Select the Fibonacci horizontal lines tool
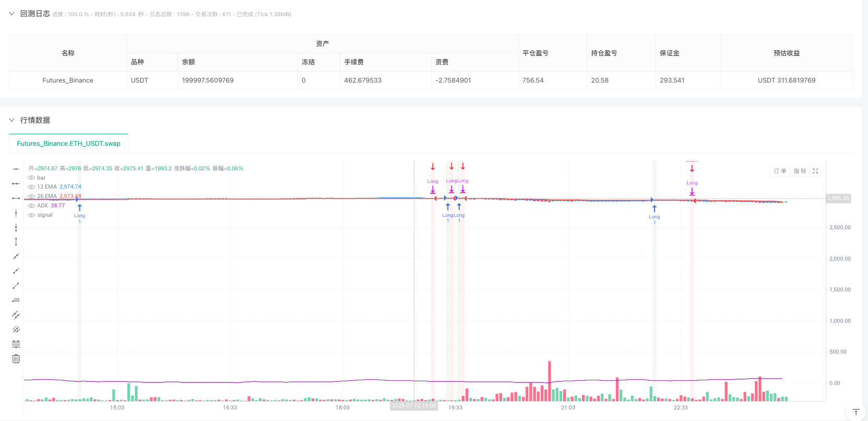 point(16,344)
